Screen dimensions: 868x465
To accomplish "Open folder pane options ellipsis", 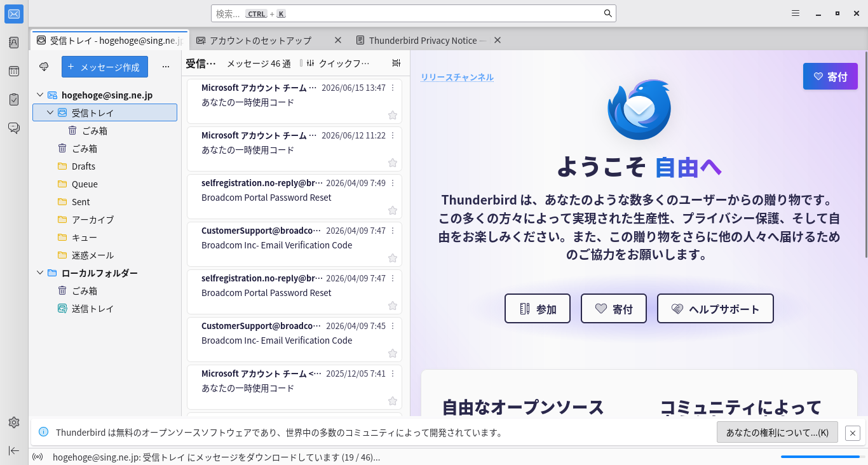I will pos(166,67).
